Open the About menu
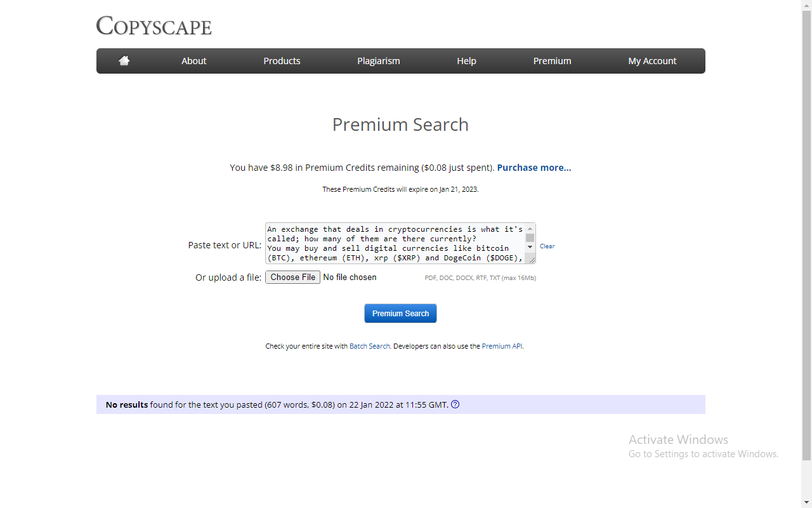This screenshot has width=812, height=508. [x=194, y=61]
